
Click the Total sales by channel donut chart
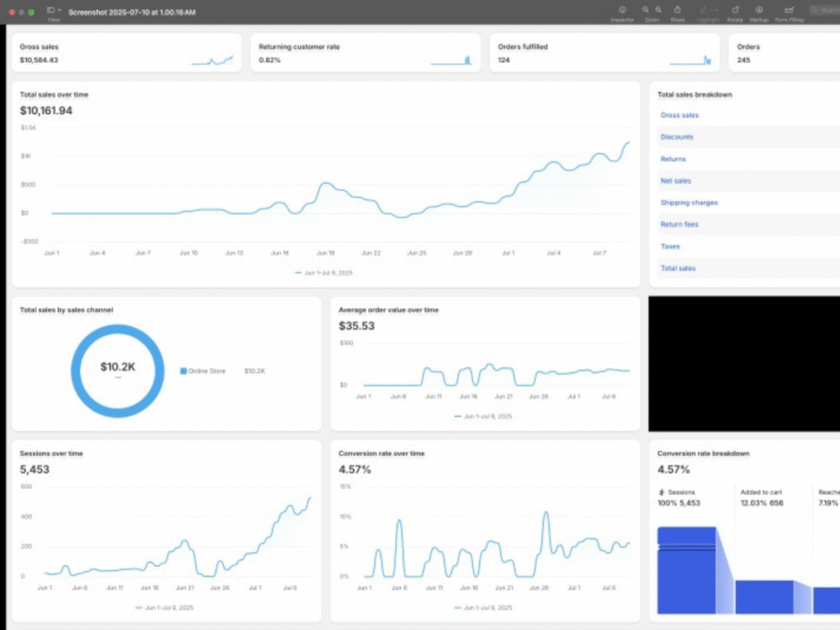117,371
